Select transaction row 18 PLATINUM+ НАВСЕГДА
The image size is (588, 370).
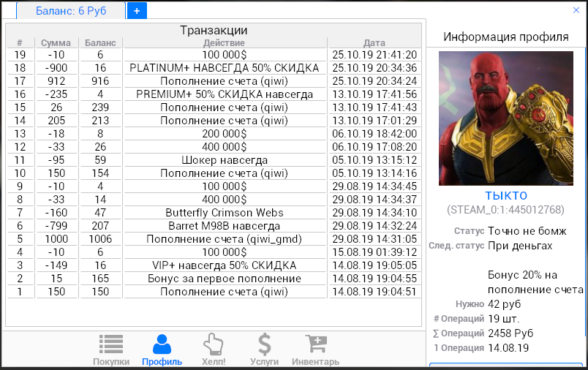coord(225,68)
